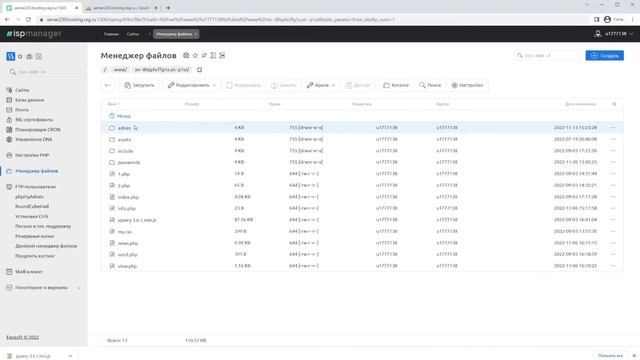Open Shell-клиент in the sidebar

point(29,271)
